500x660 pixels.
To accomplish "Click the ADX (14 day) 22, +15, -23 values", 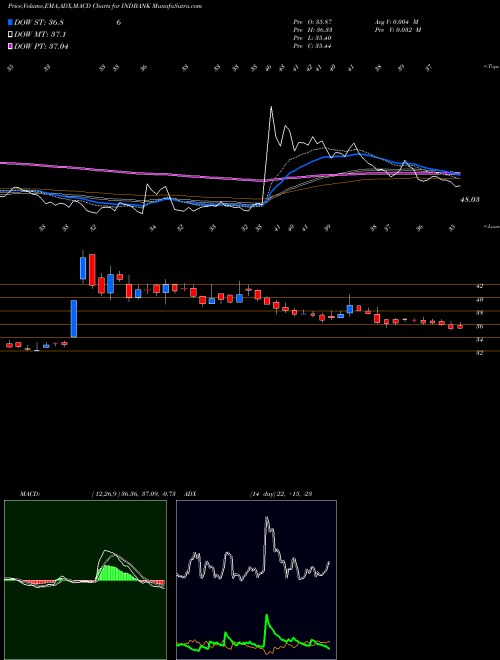I will [x=281, y=494].
